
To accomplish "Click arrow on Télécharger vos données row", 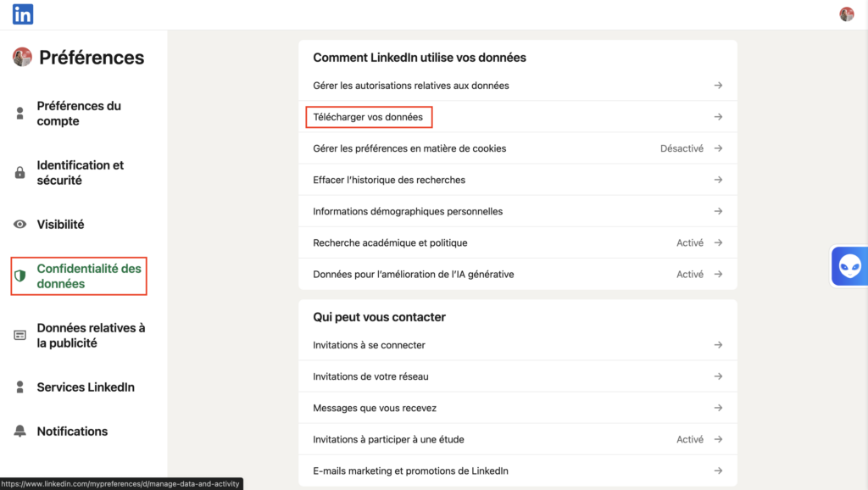I will 718,117.
